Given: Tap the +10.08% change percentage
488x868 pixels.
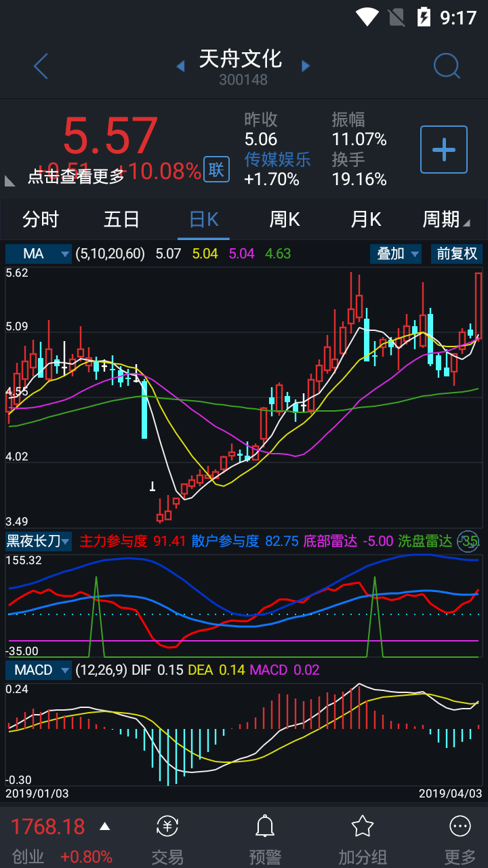Looking at the screenshot, I should click(x=159, y=171).
